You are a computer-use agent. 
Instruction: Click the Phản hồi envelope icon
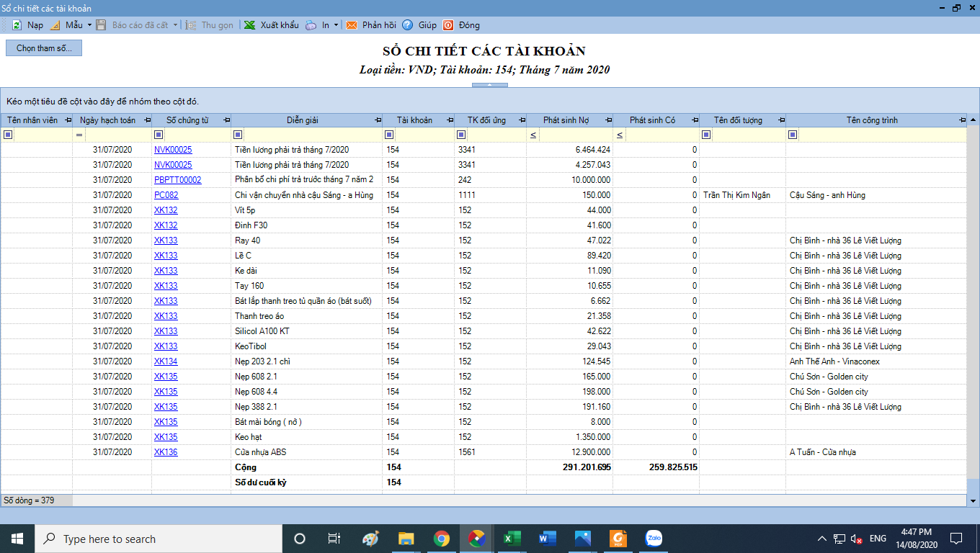click(352, 25)
